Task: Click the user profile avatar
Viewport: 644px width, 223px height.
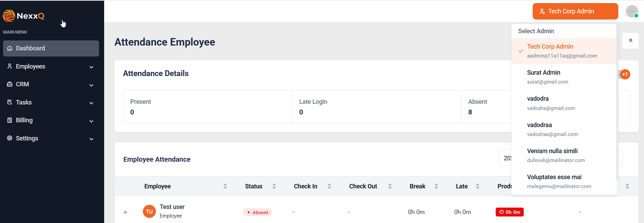Action: tap(632, 11)
